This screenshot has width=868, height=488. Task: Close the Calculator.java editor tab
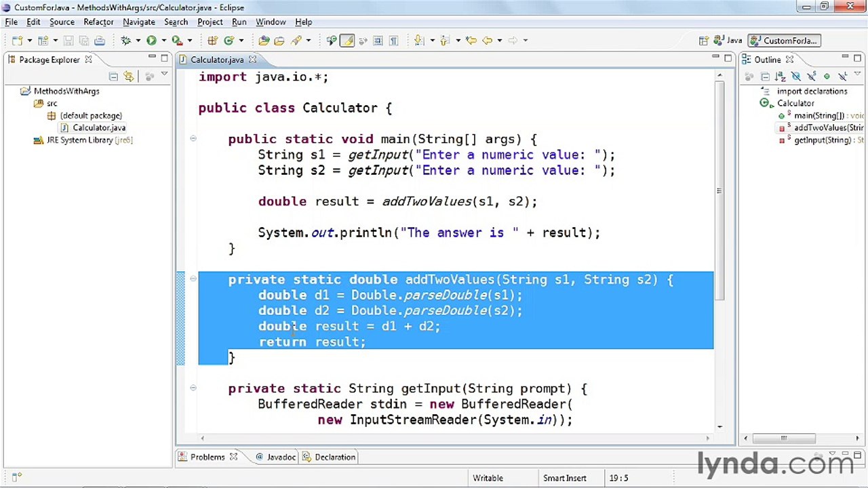[x=252, y=60]
